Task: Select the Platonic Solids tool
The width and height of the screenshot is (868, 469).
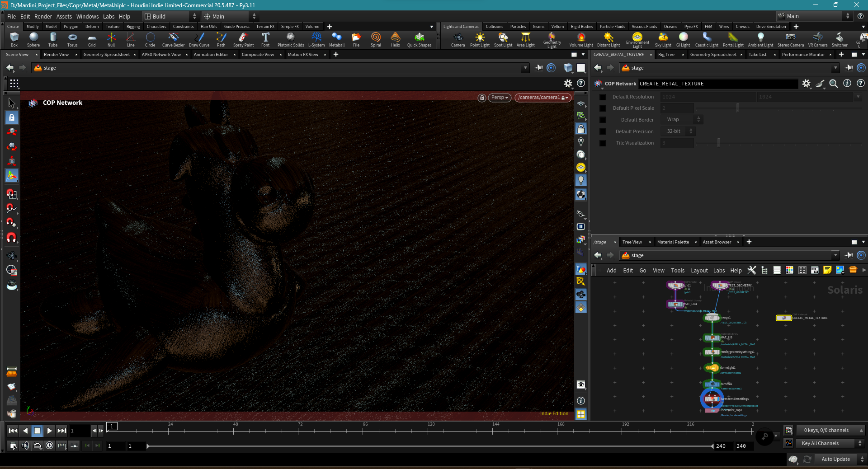Action: click(x=291, y=39)
